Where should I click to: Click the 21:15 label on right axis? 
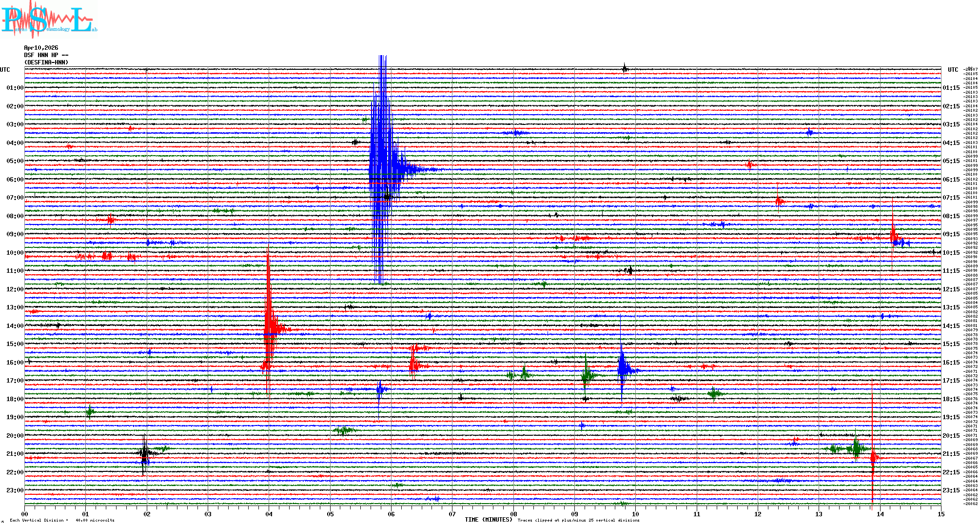click(951, 454)
